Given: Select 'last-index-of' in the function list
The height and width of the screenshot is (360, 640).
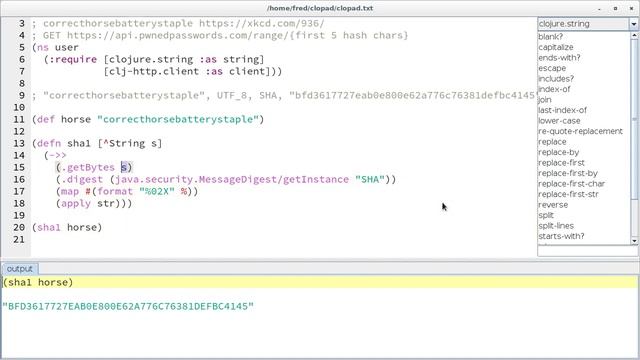Looking at the screenshot, I should (562, 110).
